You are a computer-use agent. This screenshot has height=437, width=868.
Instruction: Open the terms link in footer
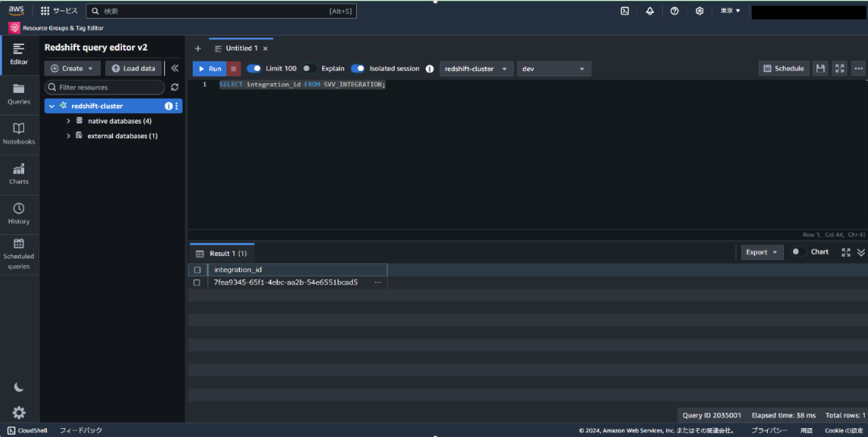[x=806, y=431]
